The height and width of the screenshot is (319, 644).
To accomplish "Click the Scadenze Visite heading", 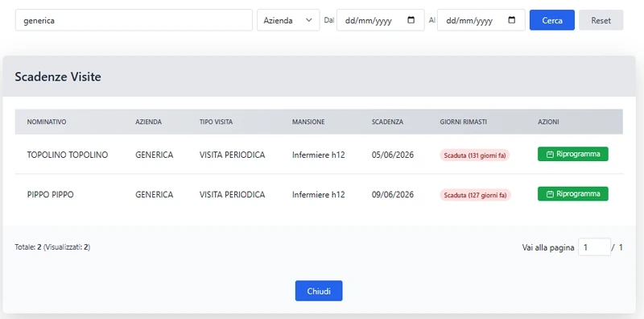I will click(x=58, y=77).
